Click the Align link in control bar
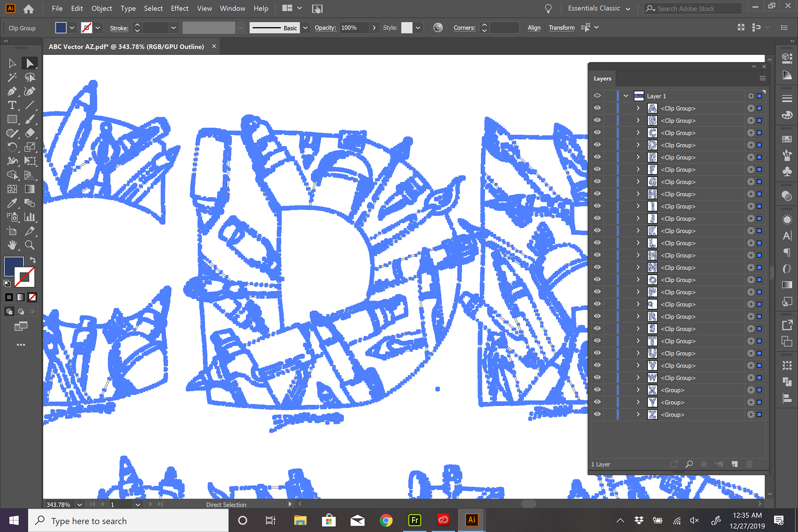The image size is (798, 532). [x=534, y=28]
